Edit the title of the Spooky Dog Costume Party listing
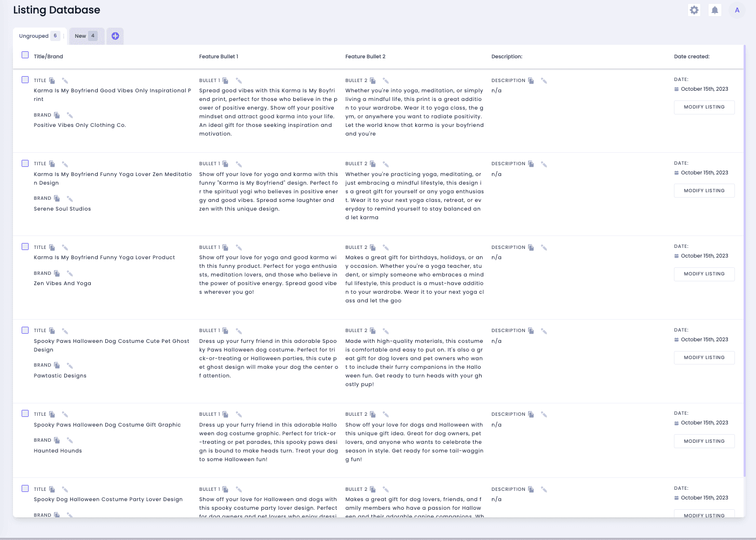 tap(65, 489)
